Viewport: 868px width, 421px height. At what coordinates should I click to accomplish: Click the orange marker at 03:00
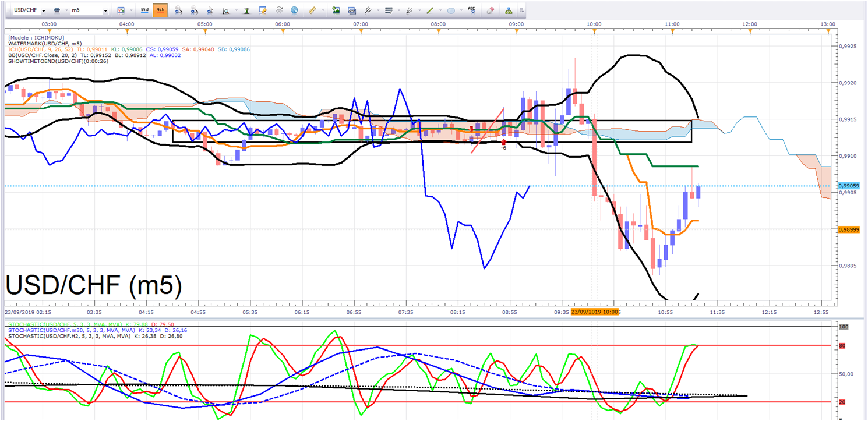tap(50, 30)
